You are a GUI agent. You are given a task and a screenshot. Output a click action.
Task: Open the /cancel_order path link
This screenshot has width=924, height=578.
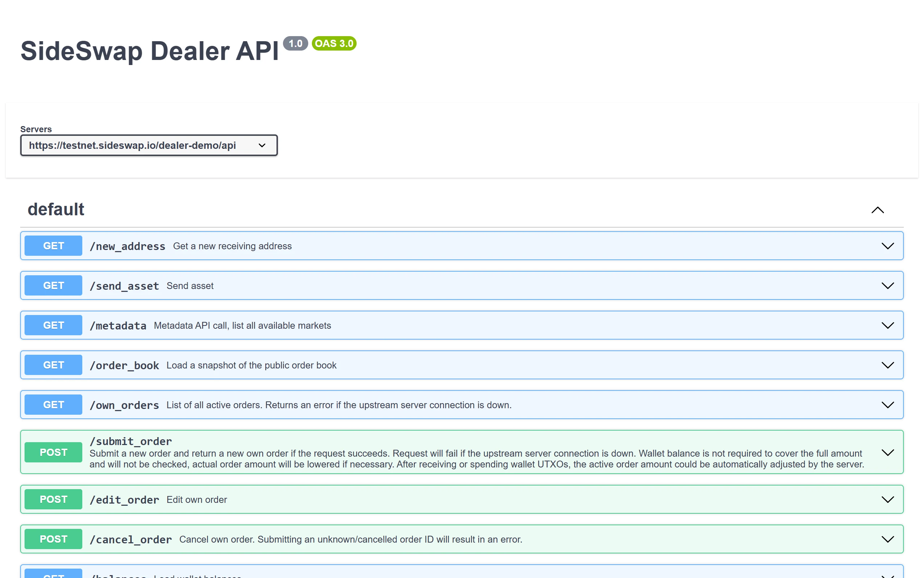(131, 540)
